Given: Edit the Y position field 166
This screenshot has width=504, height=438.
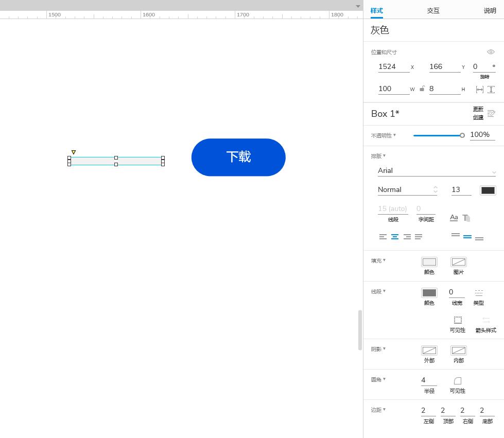Looking at the screenshot, I should (x=444, y=67).
